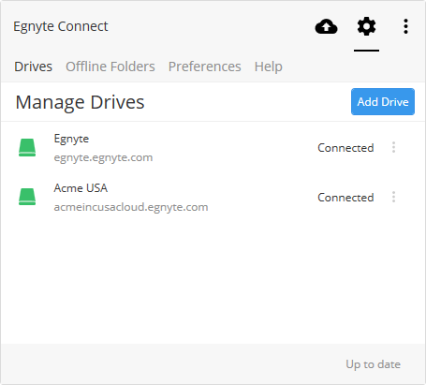This screenshot has height=385, width=426.
Task: Click the Egnyte Connect title
Action: point(61,26)
